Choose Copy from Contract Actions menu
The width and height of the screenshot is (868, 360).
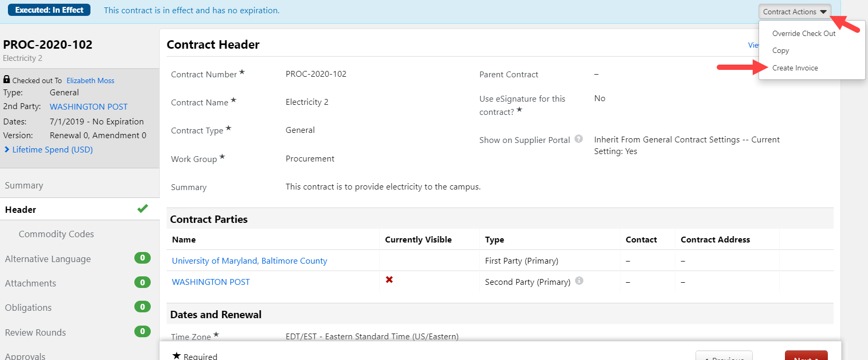(780, 51)
